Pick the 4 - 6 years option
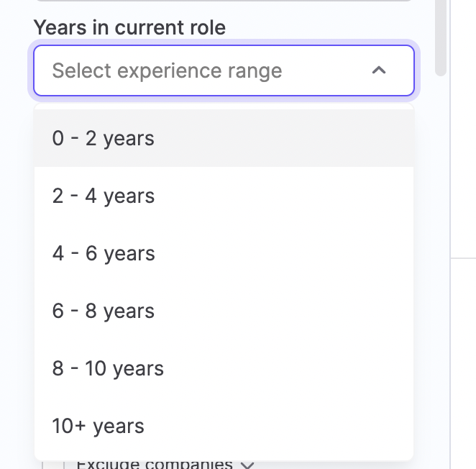 click(x=224, y=253)
